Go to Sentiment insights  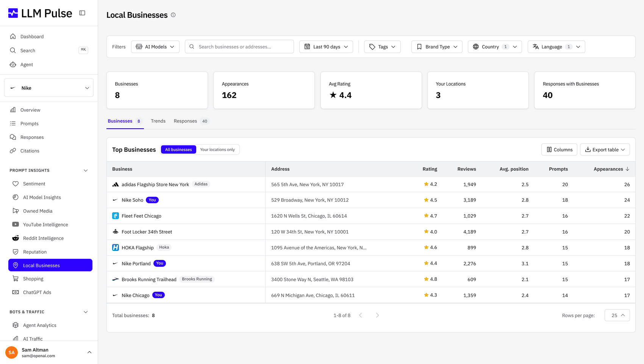tap(50, 184)
